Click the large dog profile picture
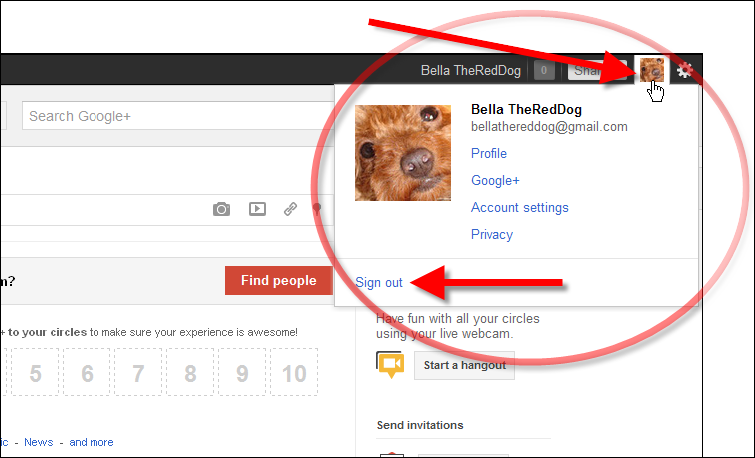The image size is (755, 458). pyautogui.click(x=403, y=153)
